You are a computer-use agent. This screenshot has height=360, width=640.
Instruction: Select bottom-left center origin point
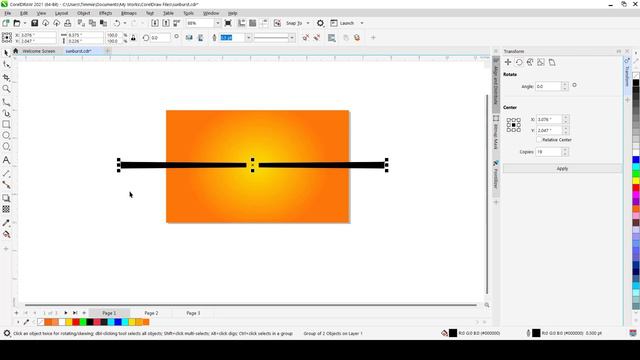[x=509, y=130]
